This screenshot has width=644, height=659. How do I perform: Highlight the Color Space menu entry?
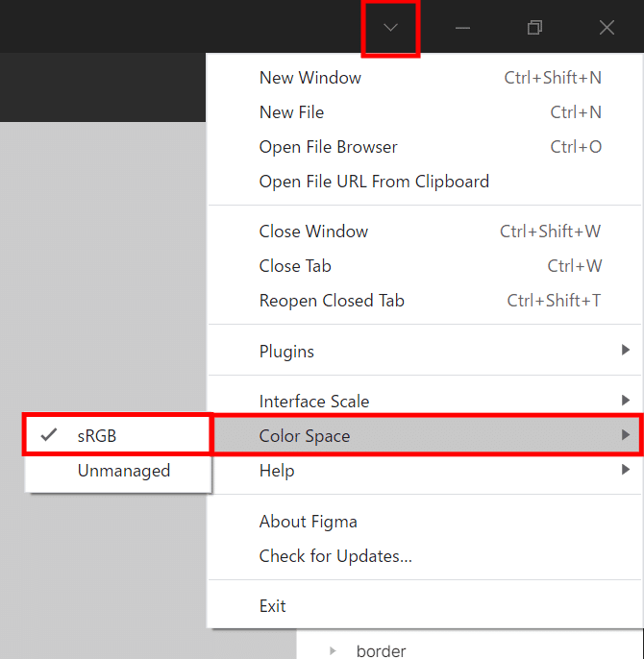click(305, 436)
